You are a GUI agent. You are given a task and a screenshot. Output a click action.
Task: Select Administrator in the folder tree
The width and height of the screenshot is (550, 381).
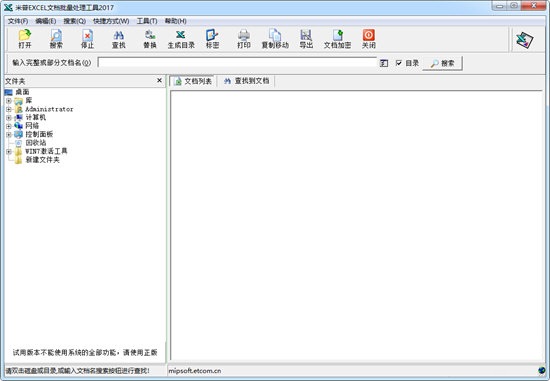49,109
